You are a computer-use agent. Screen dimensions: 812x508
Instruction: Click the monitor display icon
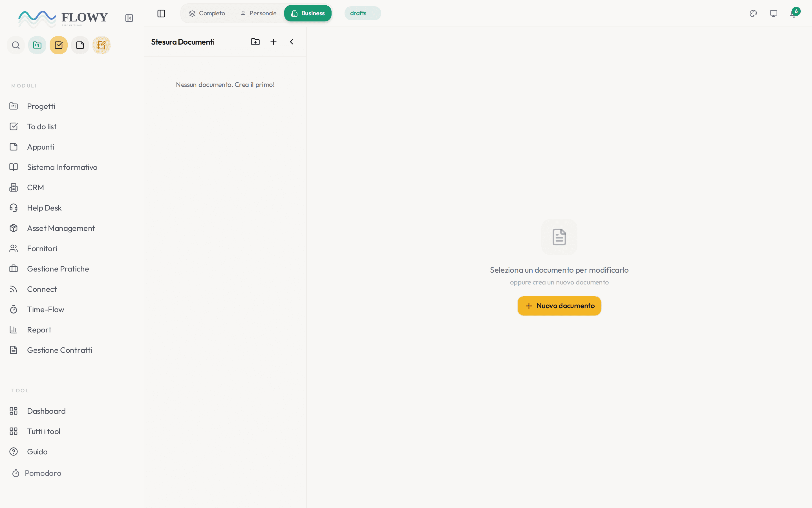tap(773, 14)
